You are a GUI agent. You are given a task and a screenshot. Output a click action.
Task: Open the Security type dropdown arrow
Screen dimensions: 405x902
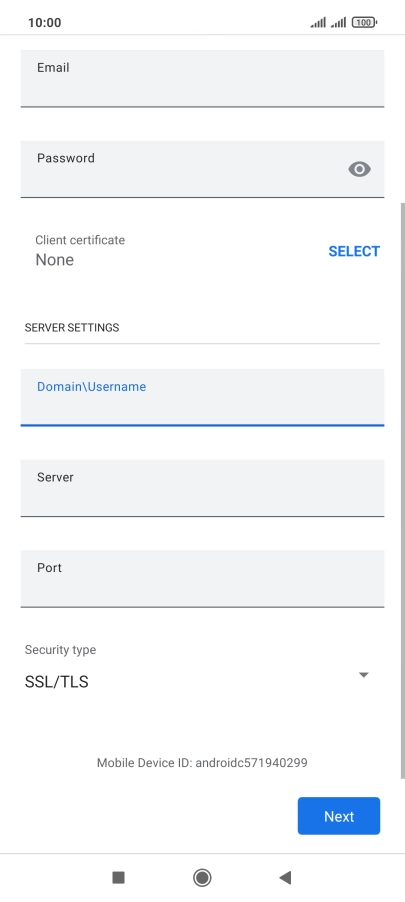[364, 675]
